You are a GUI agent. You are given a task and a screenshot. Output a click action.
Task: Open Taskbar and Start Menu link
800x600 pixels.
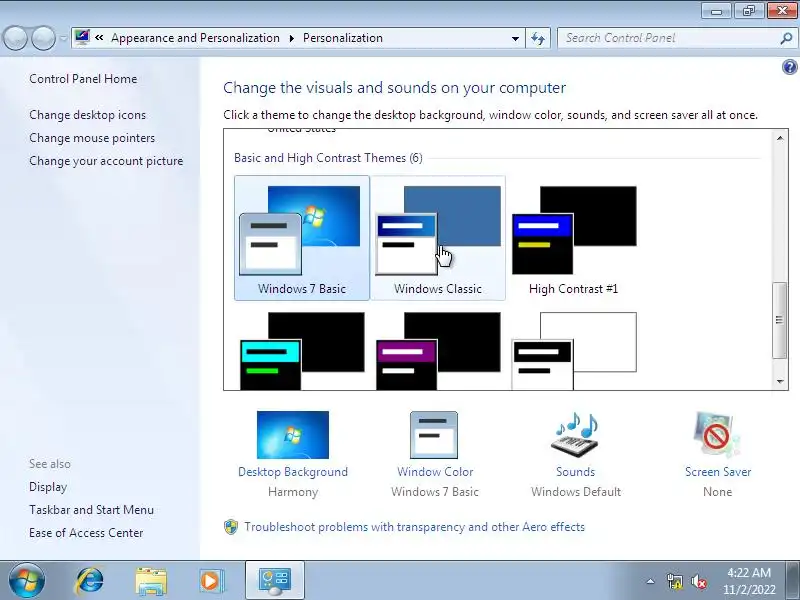point(91,510)
